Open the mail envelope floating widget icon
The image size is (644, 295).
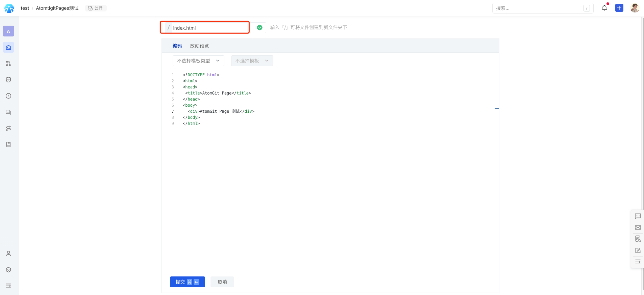[x=638, y=227]
